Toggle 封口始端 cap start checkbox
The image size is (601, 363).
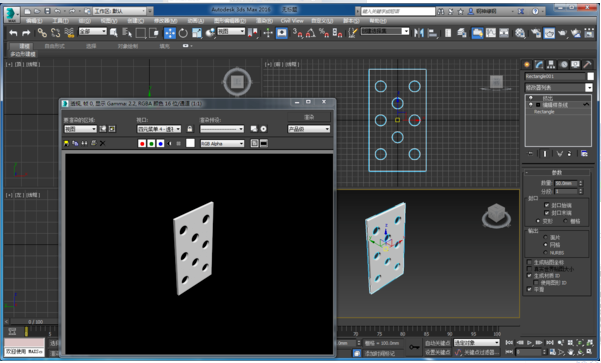[x=547, y=205]
